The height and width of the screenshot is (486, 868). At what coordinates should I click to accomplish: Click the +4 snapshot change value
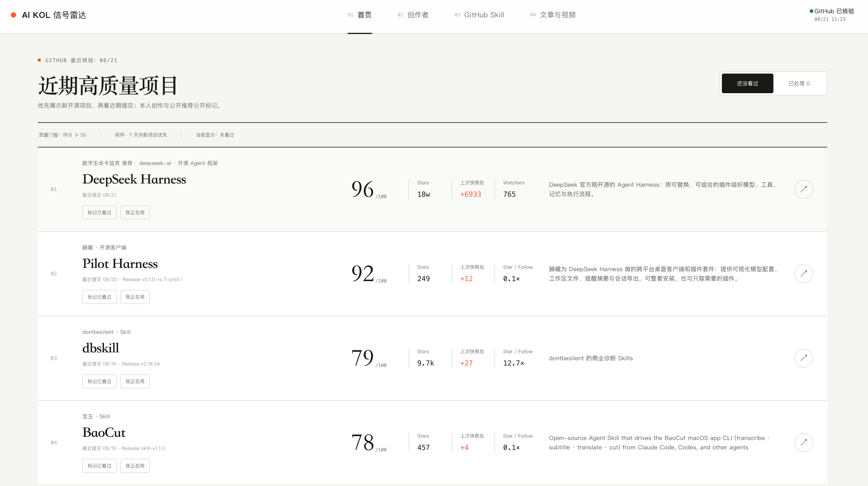click(x=464, y=447)
